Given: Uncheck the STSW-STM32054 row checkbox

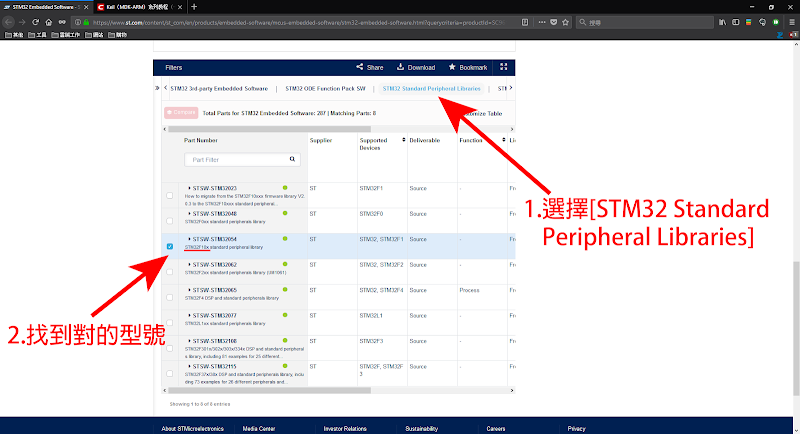Looking at the screenshot, I should pyautogui.click(x=169, y=246).
